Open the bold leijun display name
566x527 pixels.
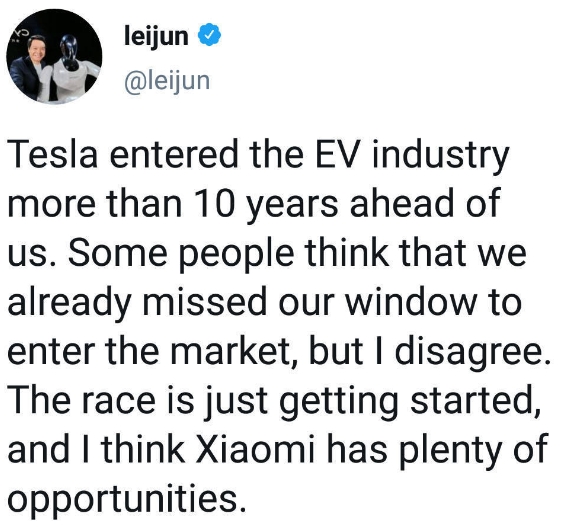[x=156, y=36]
